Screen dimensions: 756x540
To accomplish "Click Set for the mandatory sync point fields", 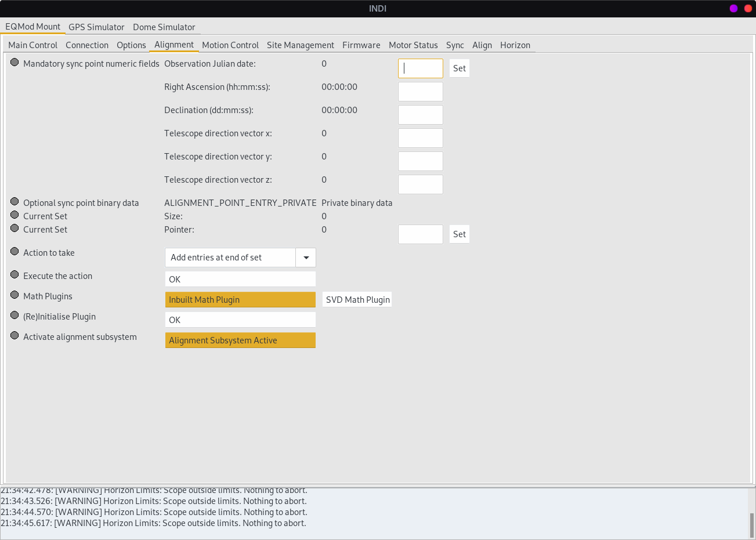I will [x=460, y=68].
